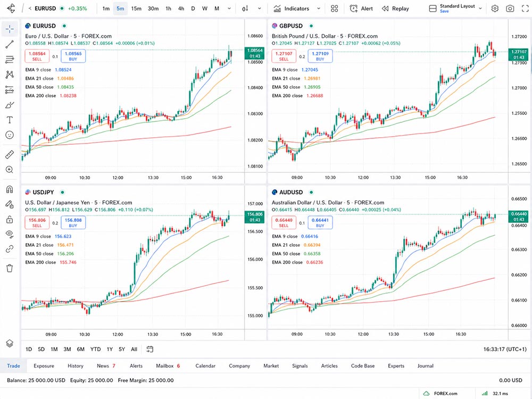Viewport: 532px width, 399px height.
Task: Select the 5m timeframe
Action: tap(120, 9)
